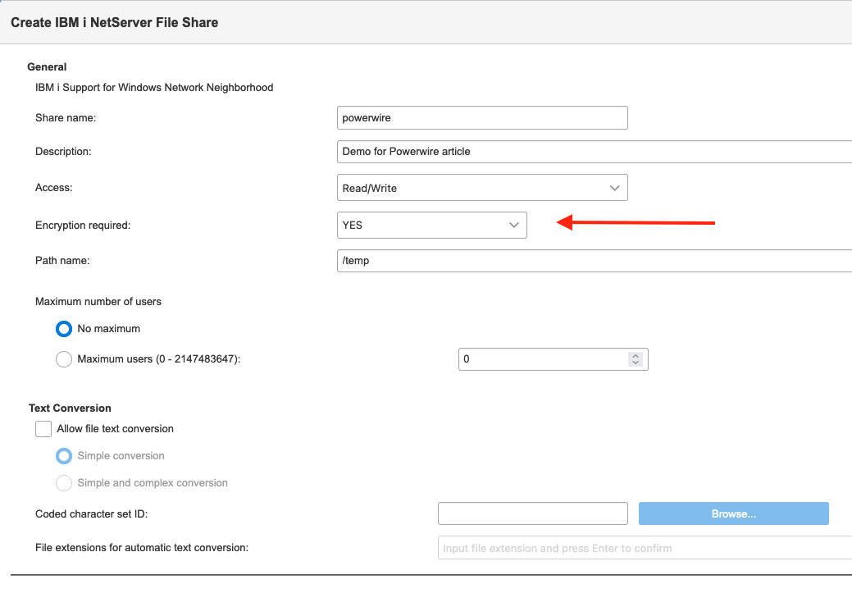
Task: Click the General section heading
Action: [x=47, y=67]
